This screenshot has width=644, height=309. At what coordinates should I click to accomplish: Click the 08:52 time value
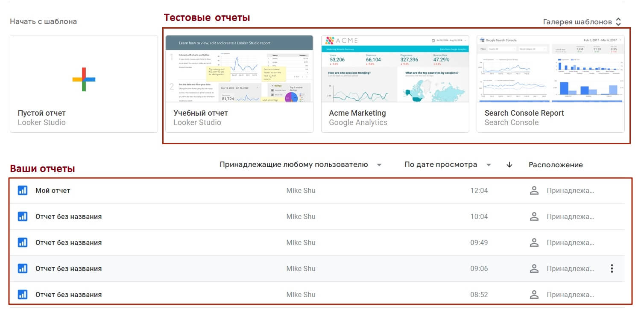(x=479, y=294)
